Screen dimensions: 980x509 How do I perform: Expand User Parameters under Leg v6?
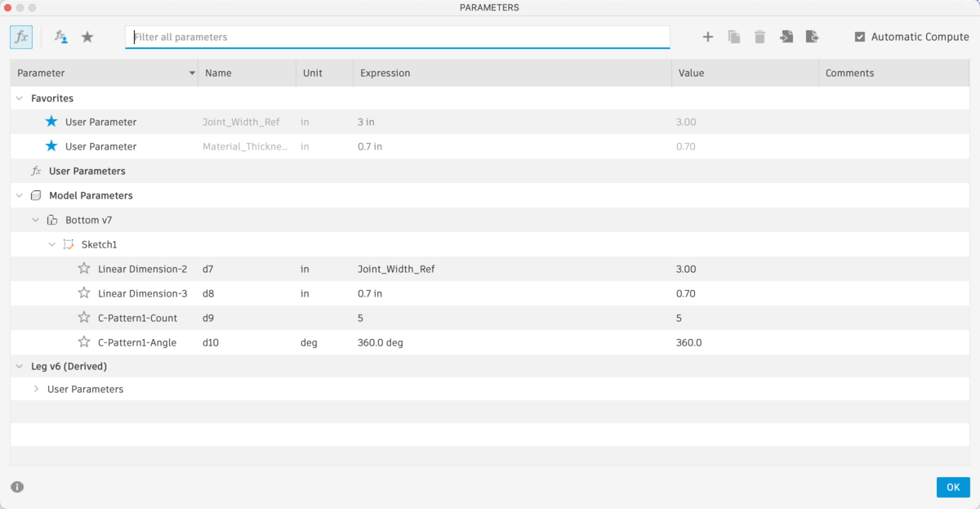35,389
